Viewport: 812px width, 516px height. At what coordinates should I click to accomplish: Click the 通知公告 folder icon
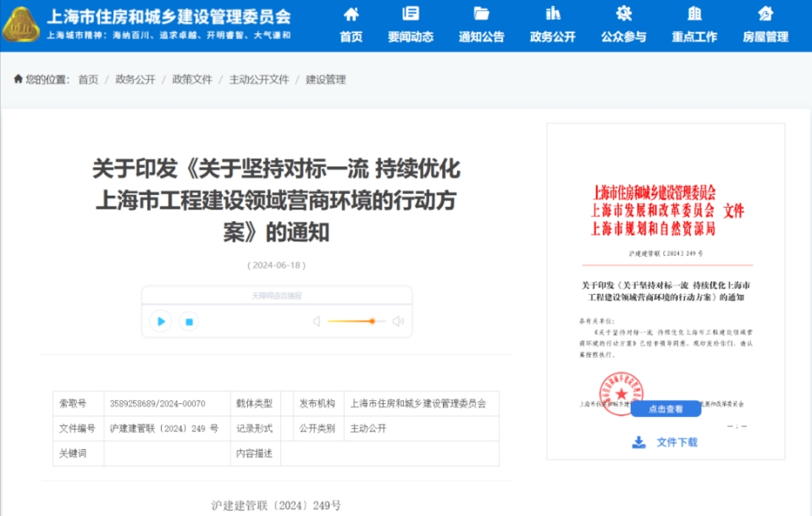click(481, 14)
